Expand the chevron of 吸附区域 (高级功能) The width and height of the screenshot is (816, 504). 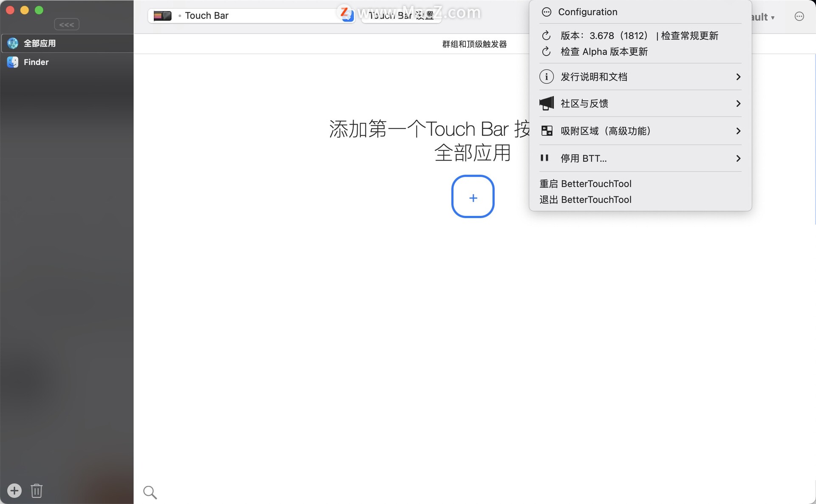coord(738,131)
